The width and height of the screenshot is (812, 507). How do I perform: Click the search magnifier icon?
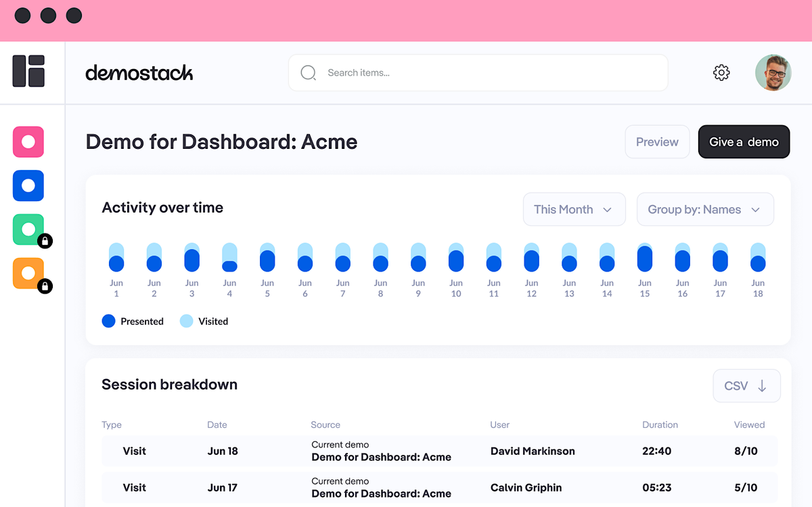click(x=309, y=72)
